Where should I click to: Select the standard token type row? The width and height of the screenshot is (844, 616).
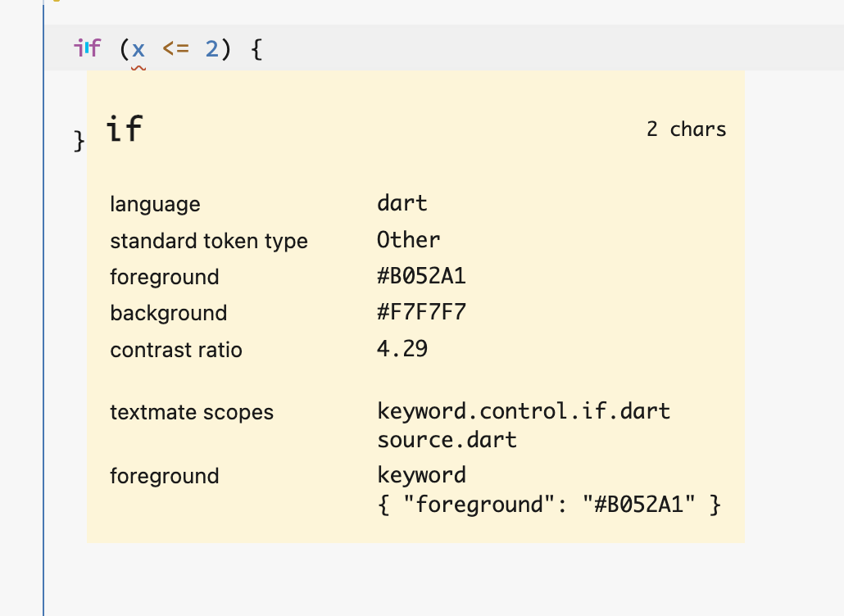pos(209,241)
